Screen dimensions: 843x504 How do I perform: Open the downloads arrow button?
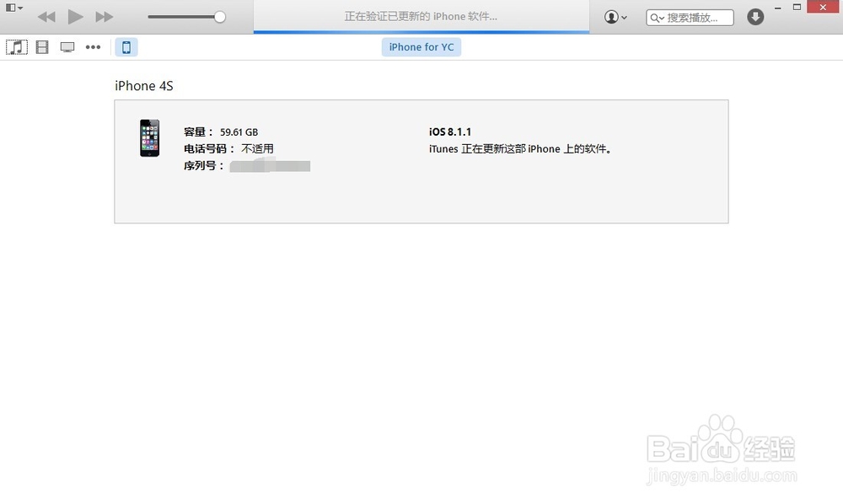(755, 17)
